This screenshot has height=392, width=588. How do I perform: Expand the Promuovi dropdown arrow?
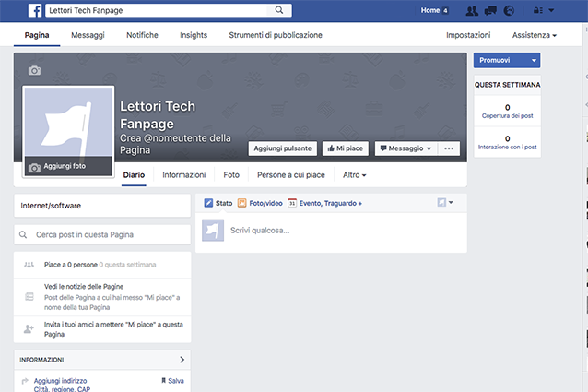(534, 60)
